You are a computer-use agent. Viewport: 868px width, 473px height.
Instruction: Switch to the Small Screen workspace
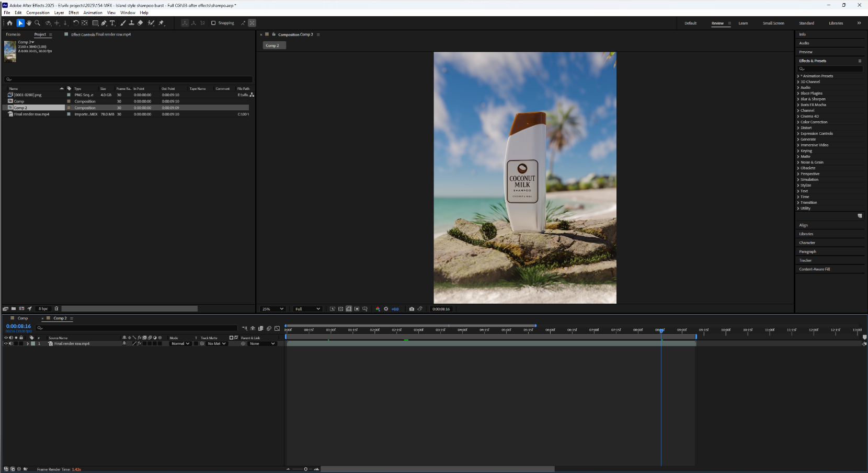point(773,23)
